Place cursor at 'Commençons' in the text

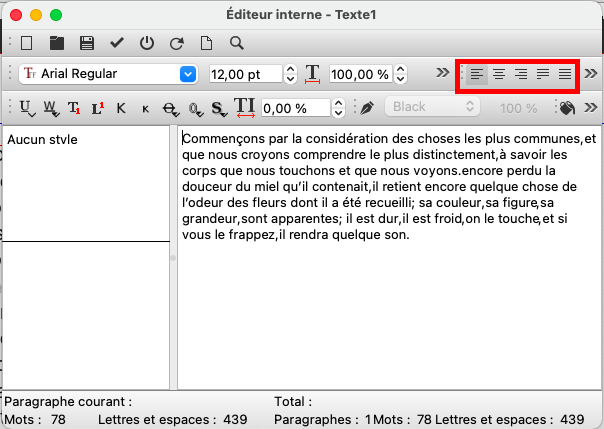[x=223, y=139]
